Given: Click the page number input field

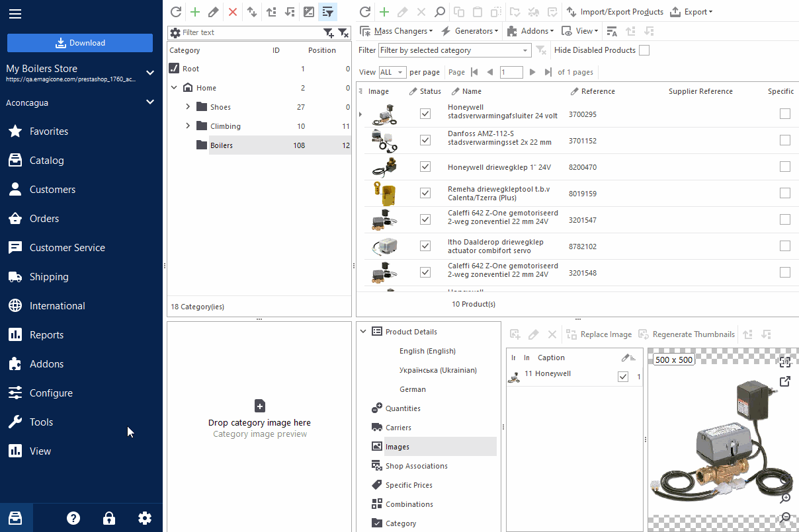Looking at the screenshot, I should click(511, 72).
